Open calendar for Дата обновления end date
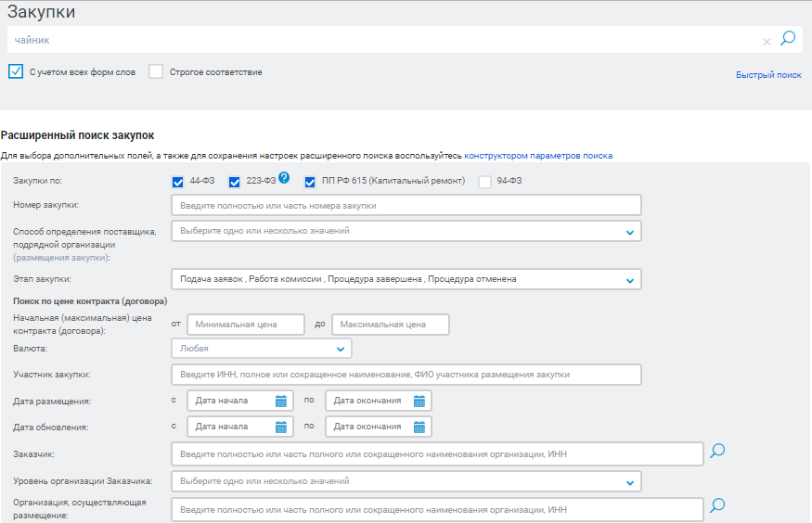 tap(419, 427)
